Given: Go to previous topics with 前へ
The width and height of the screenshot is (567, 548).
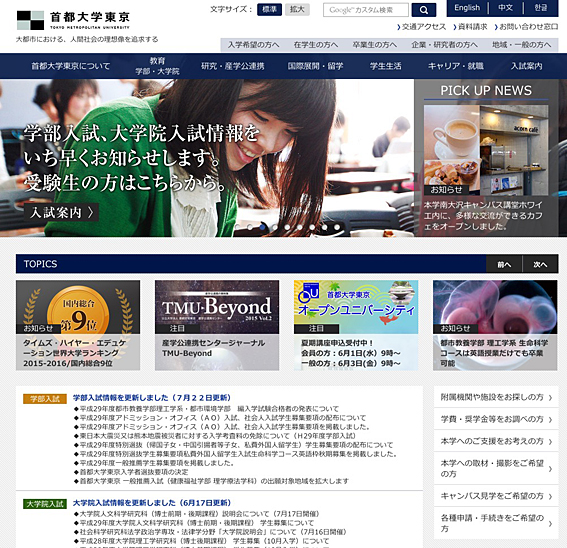Looking at the screenshot, I should [504, 264].
